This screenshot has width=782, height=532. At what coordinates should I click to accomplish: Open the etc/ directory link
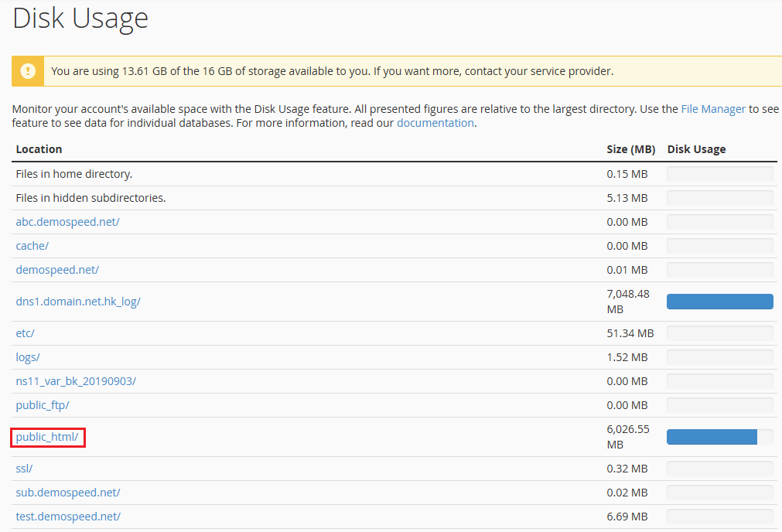(x=26, y=333)
